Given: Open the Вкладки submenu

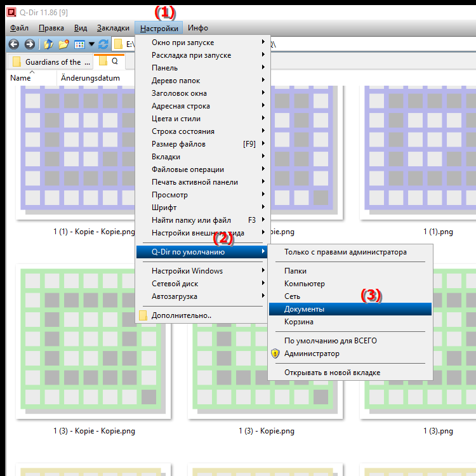Looking at the screenshot, I should click(x=202, y=157).
